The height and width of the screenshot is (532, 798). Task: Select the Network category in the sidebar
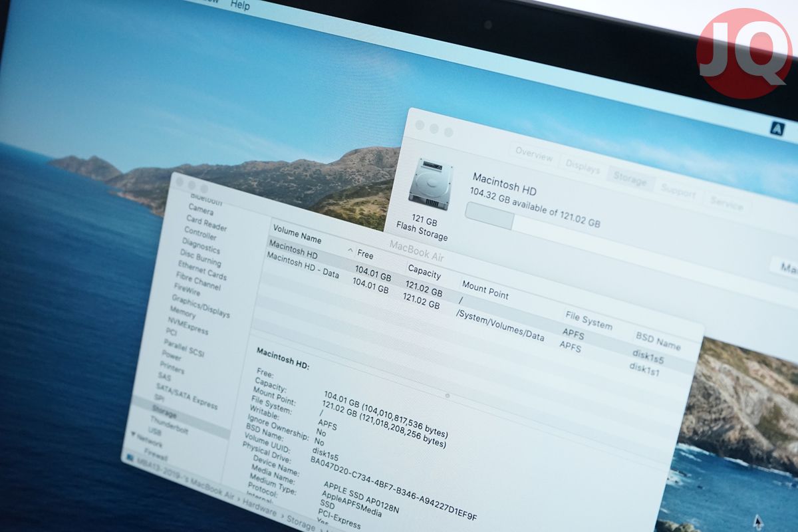coord(149,440)
